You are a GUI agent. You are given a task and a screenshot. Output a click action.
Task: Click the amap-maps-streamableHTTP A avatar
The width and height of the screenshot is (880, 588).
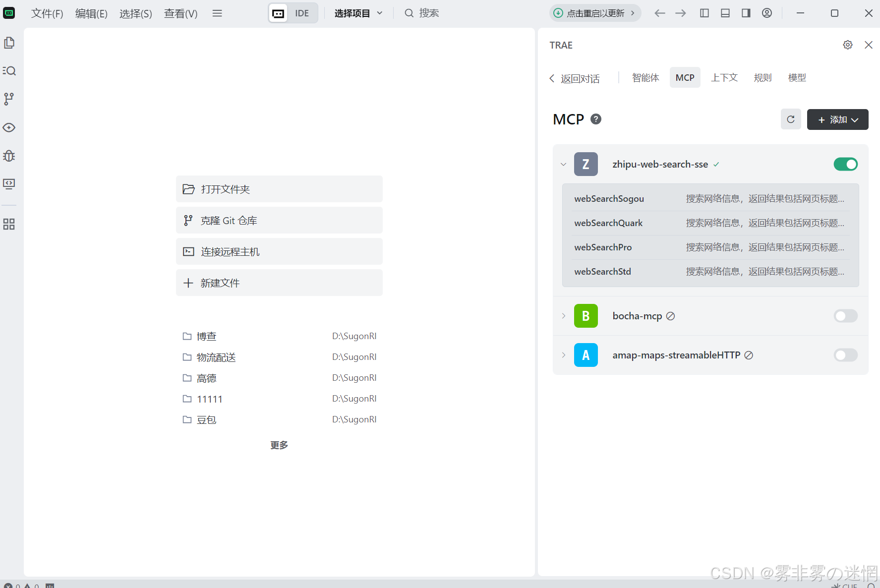click(586, 355)
